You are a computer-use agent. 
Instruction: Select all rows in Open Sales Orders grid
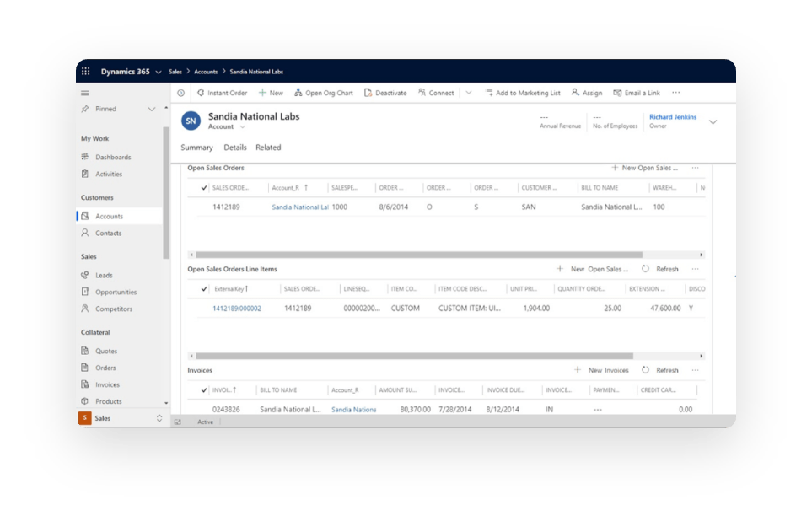pyautogui.click(x=203, y=188)
